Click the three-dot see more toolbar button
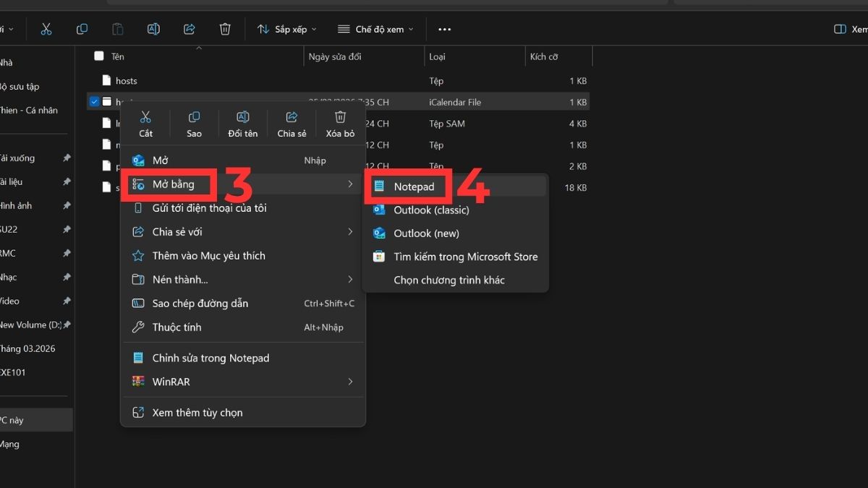 (x=444, y=29)
